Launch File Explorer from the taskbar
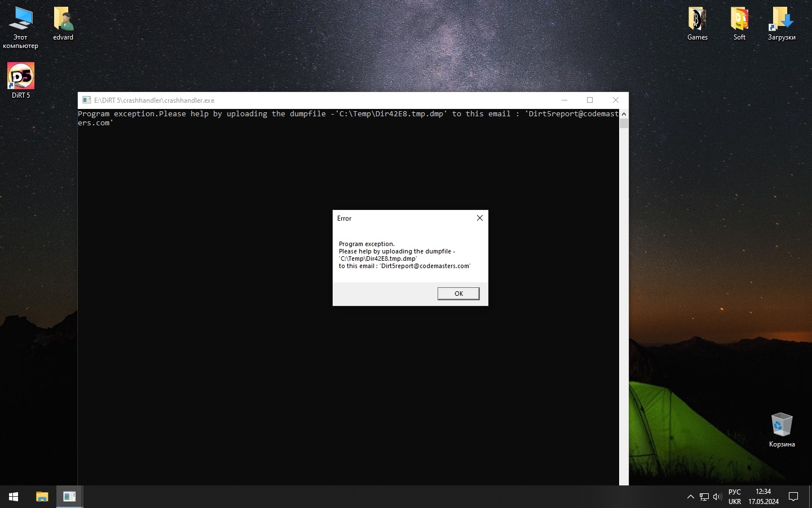The image size is (812, 508). point(42,497)
